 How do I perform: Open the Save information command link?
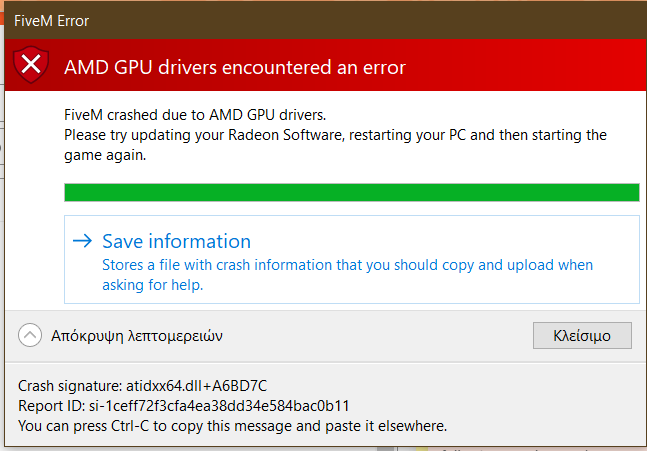coord(176,241)
